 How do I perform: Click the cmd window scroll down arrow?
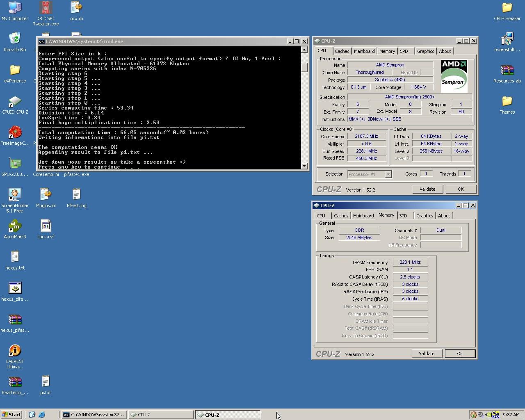point(304,166)
